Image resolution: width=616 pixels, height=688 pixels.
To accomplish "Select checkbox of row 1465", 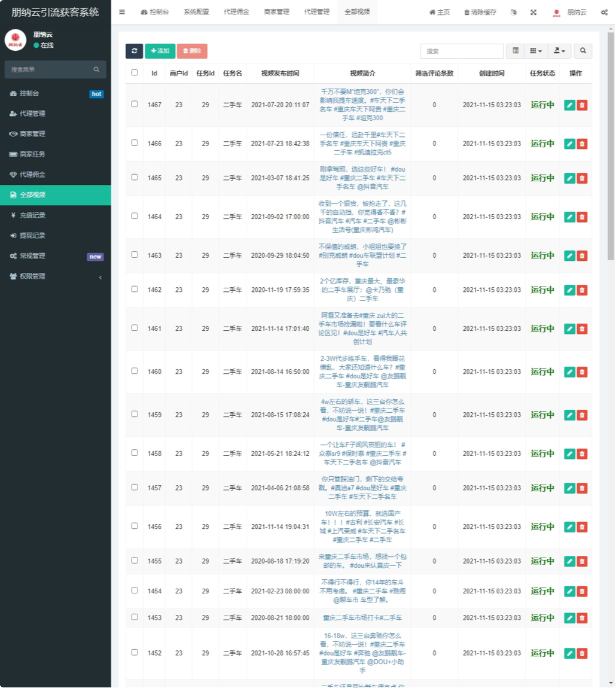I will 135,177.
